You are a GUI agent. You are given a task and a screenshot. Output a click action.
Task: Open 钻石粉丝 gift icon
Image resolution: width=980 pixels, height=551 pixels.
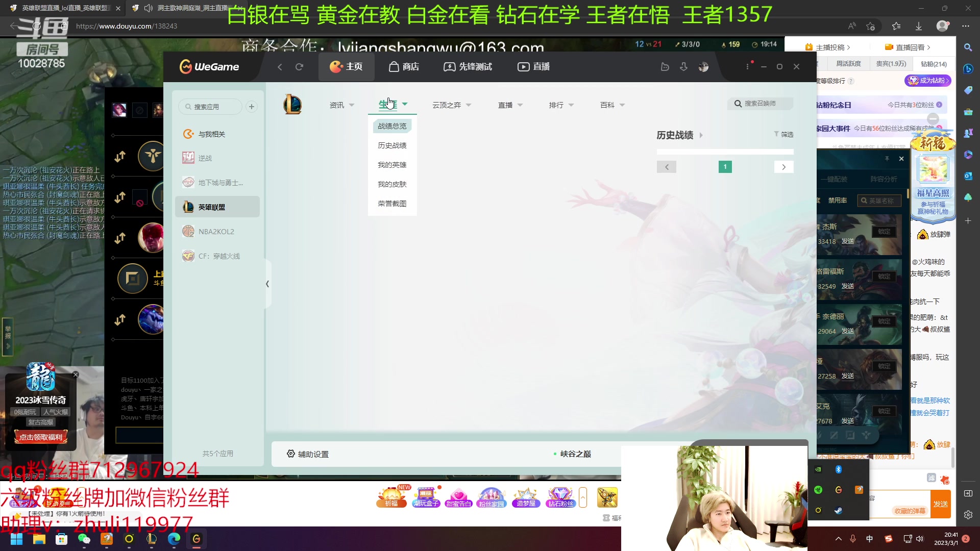[x=561, y=497]
